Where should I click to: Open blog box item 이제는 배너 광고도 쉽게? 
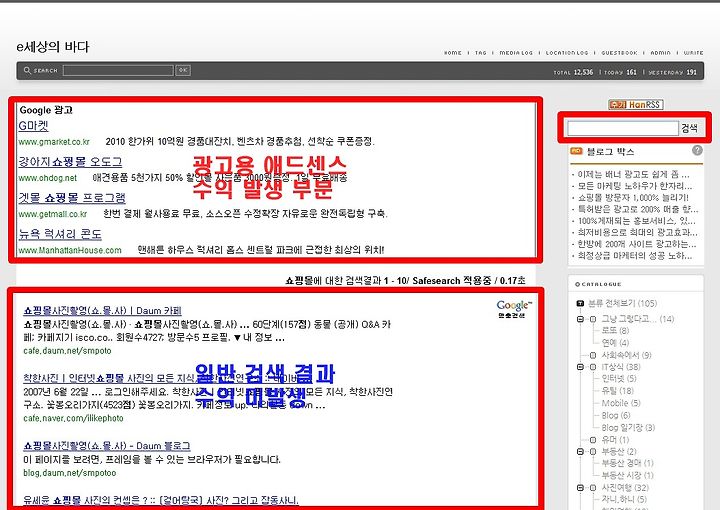(633, 174)
